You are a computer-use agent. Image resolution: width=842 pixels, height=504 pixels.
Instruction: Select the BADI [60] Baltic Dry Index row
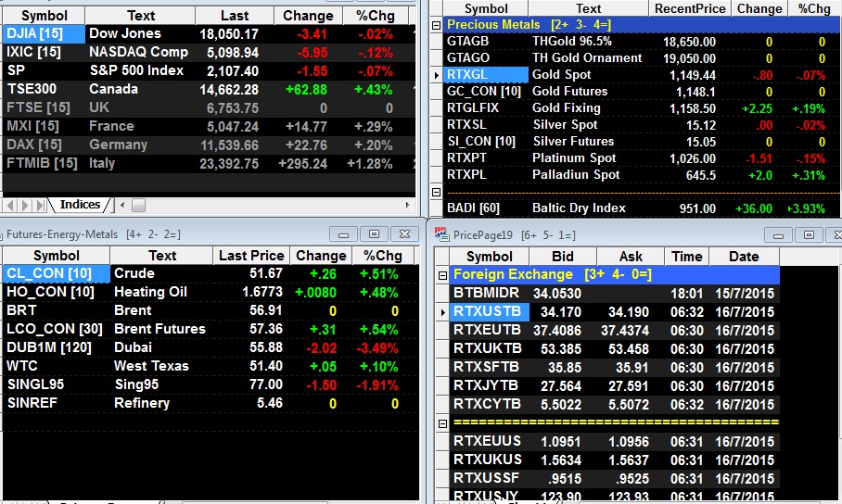point(642,208)
